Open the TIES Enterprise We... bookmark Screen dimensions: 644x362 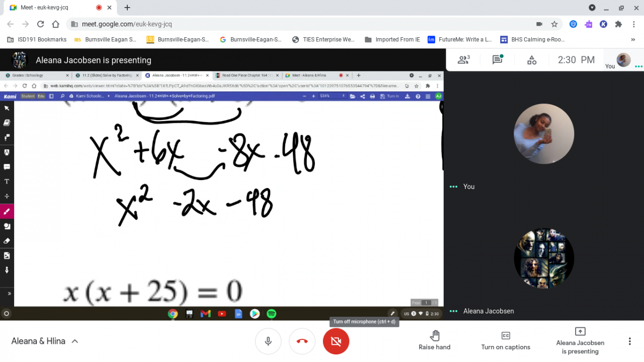coord(324,40)
